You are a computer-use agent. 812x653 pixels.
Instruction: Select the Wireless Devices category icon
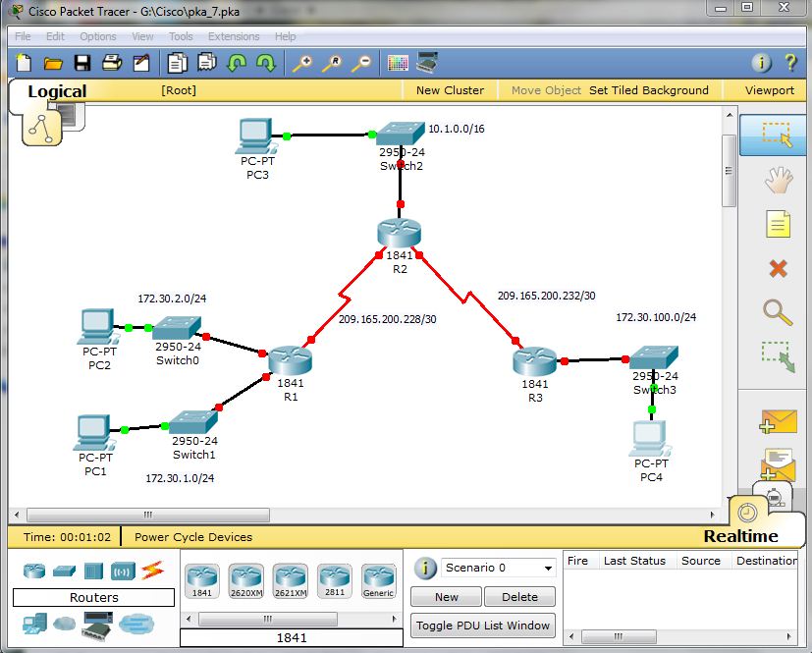coord(123,571)
